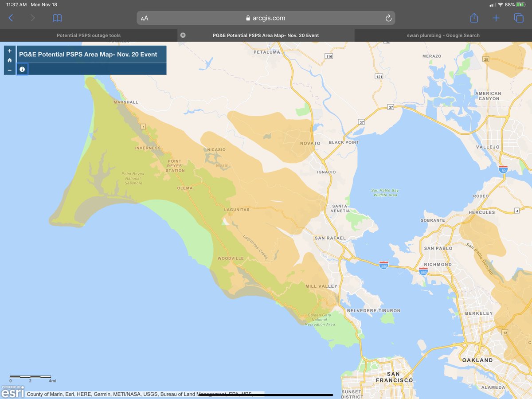Select the PG&E Potential PSPS Area Map tab
Viewport: 532px width, 399px height.
tap(266, 35)
